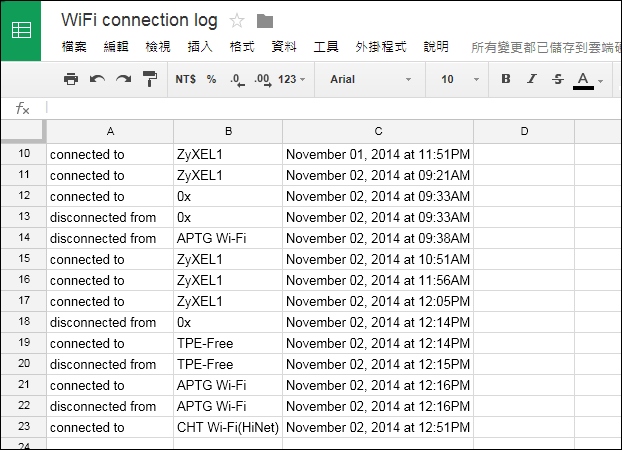Click the row 21 APTG Wi-Fi cell
This screenshot has width=622, height=450.
point(228,385)
